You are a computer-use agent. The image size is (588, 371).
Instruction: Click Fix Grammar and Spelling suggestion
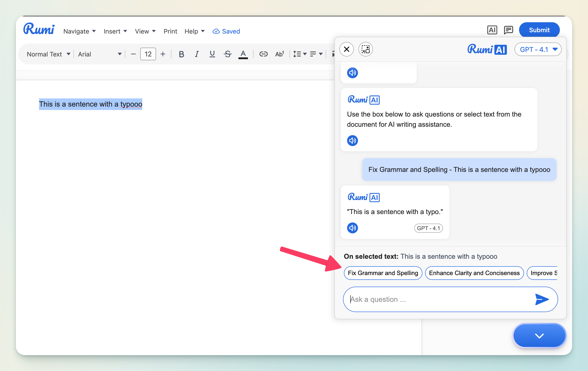pos(383,273)
